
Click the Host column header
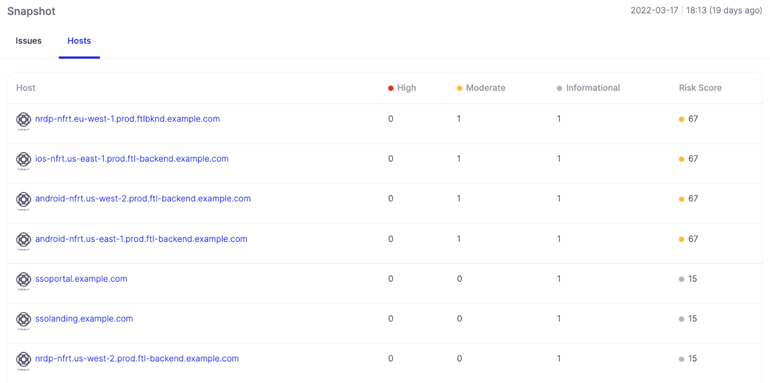[26, 88]
